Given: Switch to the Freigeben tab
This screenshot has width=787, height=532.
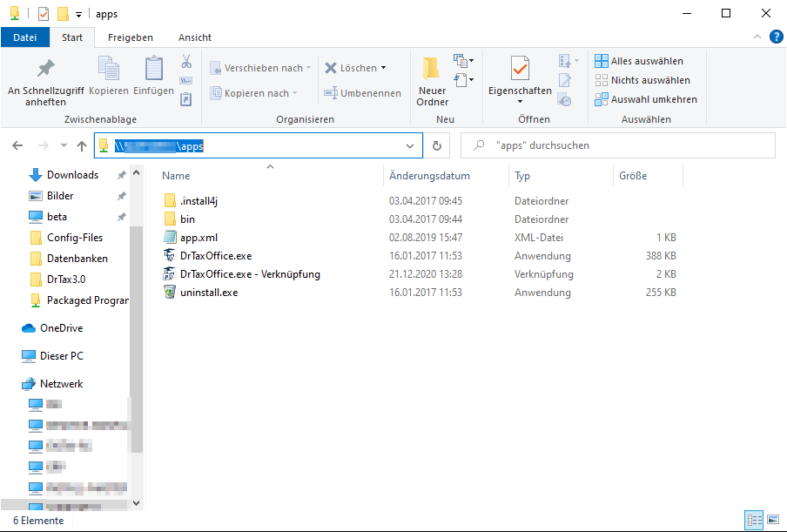Looking at the screenshot, I should [131, 37].
